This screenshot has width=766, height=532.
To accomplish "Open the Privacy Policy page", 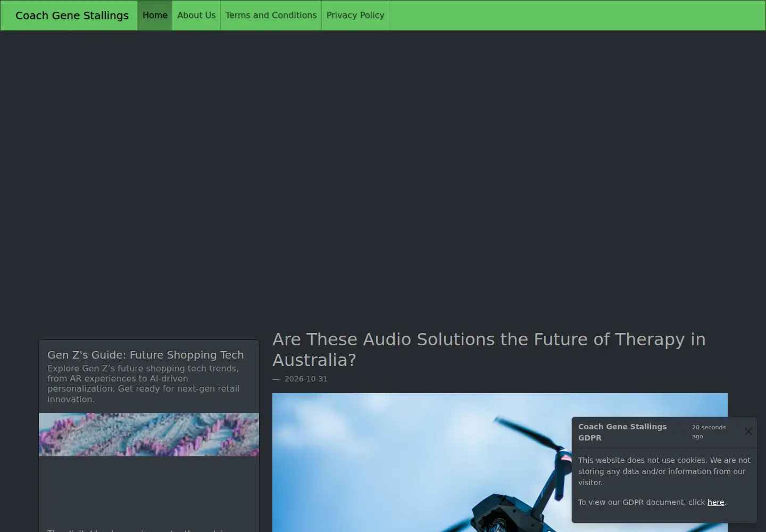I will [355, 15].
